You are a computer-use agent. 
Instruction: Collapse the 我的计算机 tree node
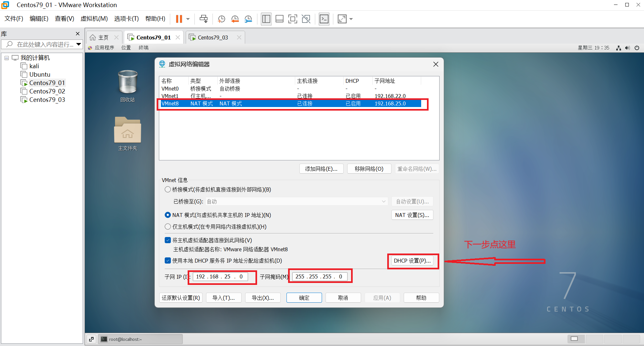pos(6,58)
